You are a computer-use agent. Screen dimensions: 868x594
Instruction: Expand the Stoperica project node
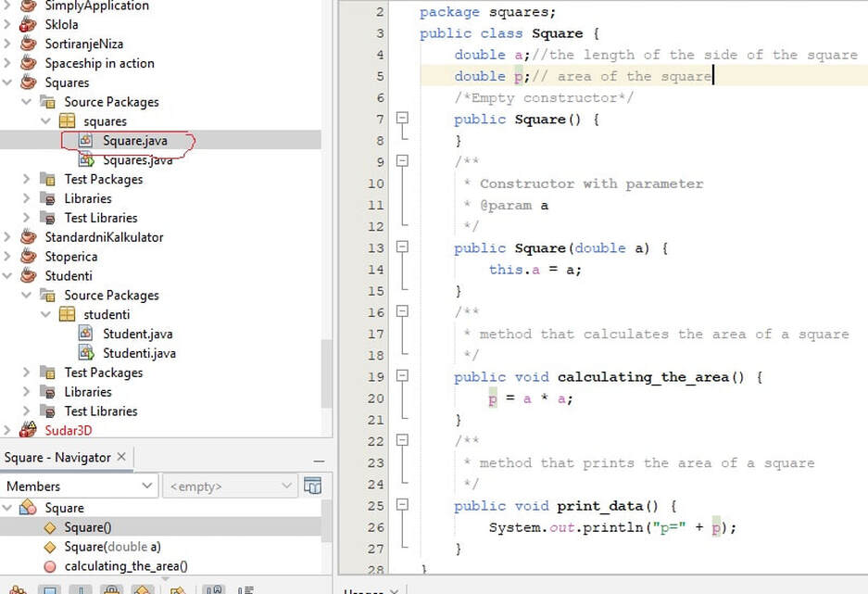tap(6, 257)
